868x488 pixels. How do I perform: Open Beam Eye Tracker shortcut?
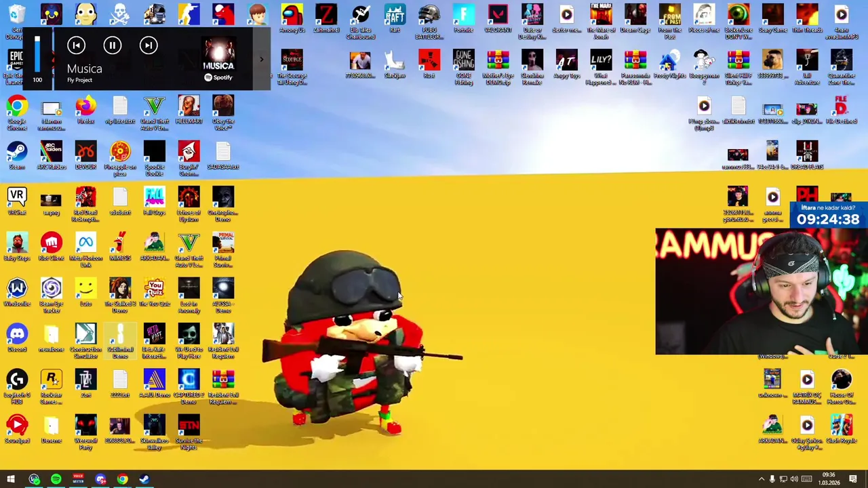pyautogui.click(x=52, y=296)
